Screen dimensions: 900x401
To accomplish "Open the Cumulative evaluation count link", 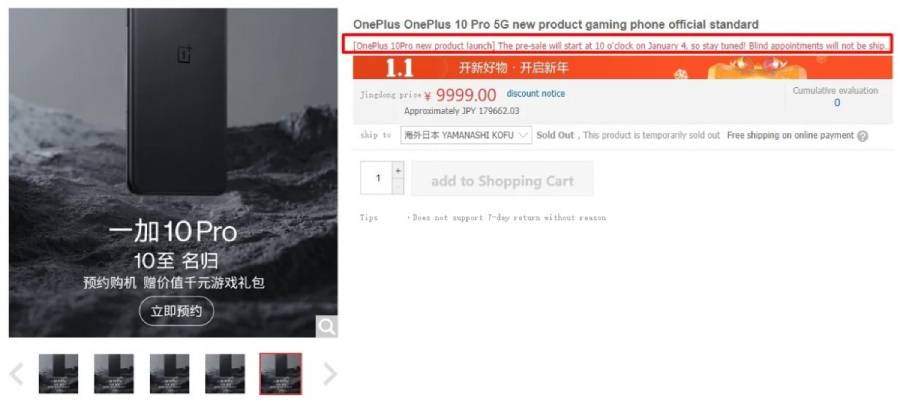I will click(837, 103).
